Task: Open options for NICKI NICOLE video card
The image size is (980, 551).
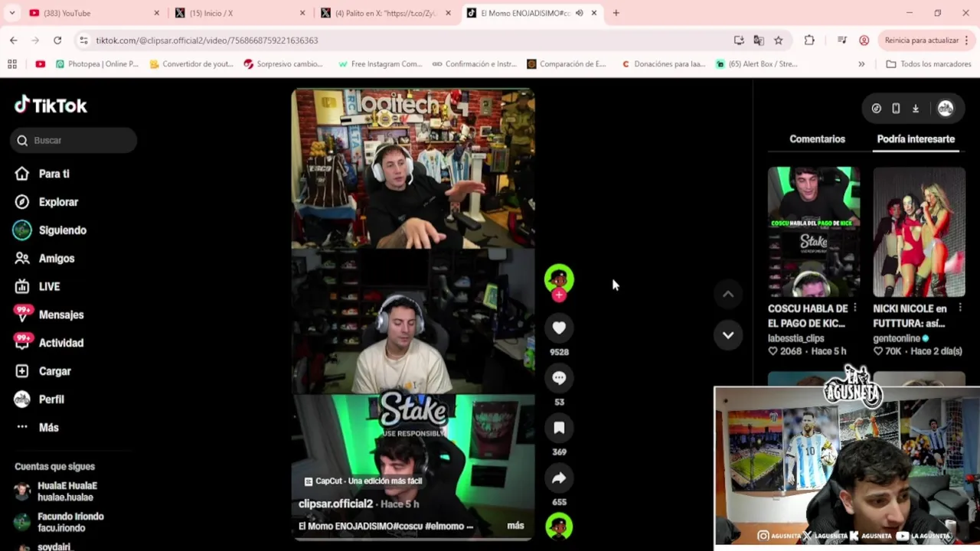Action: (960, 308)
